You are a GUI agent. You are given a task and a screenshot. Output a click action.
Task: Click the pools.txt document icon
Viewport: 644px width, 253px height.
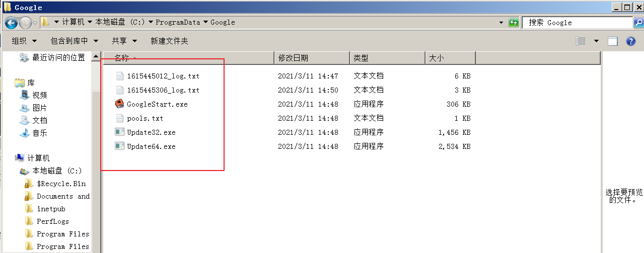click(119, 118)
